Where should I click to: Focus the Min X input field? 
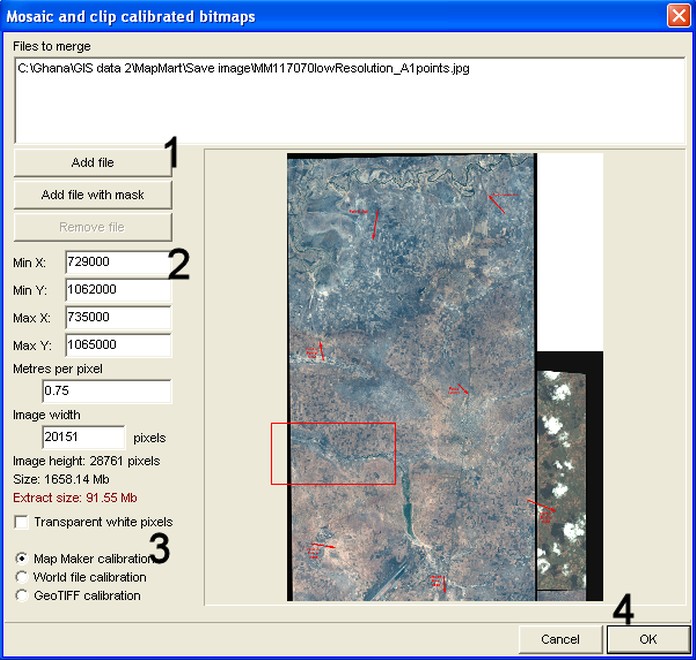(115, 262)
